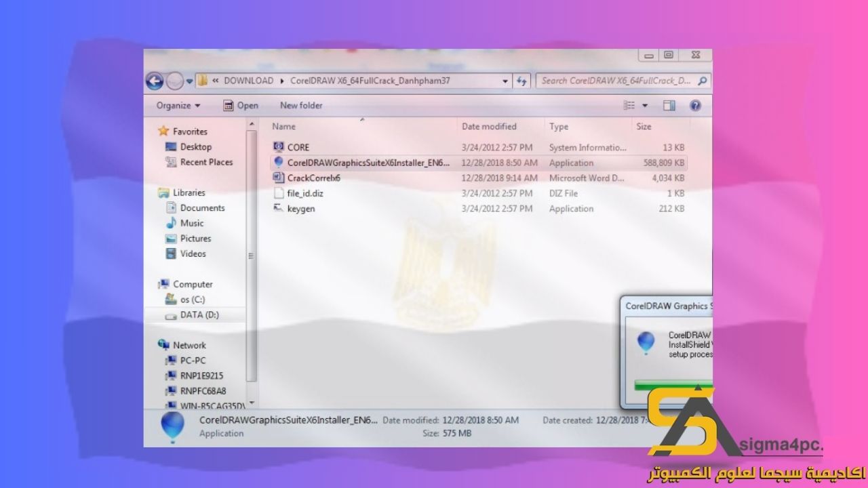Open RNP1E9215 network device
Viewport: 868px width, 488px height.
pos(201,375)
